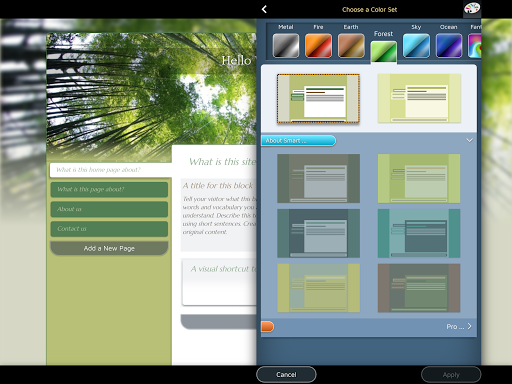The width and height of the screenshot is (512, 384).
Task: Open the About us page item
Action: coord(109,209)
